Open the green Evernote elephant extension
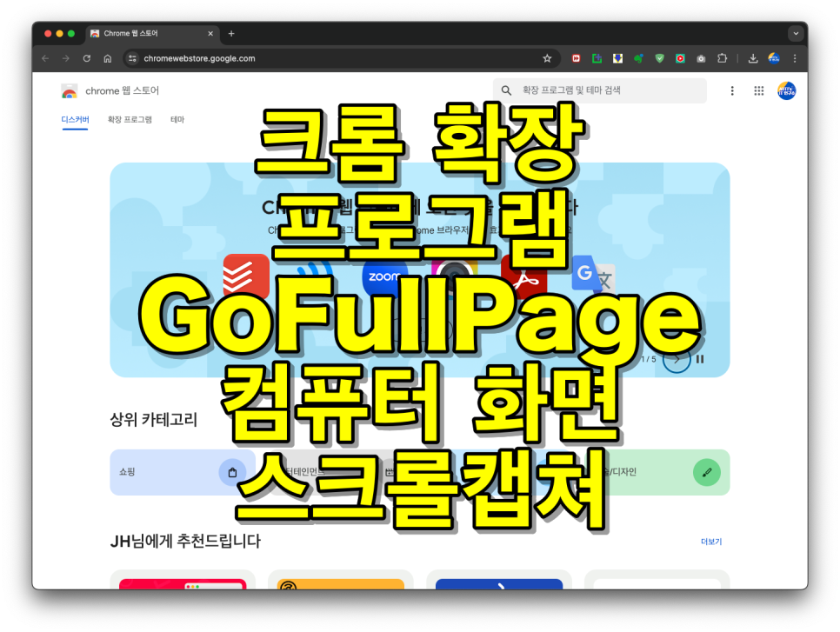This screenshot has height=632, width=840. point(638,58)
